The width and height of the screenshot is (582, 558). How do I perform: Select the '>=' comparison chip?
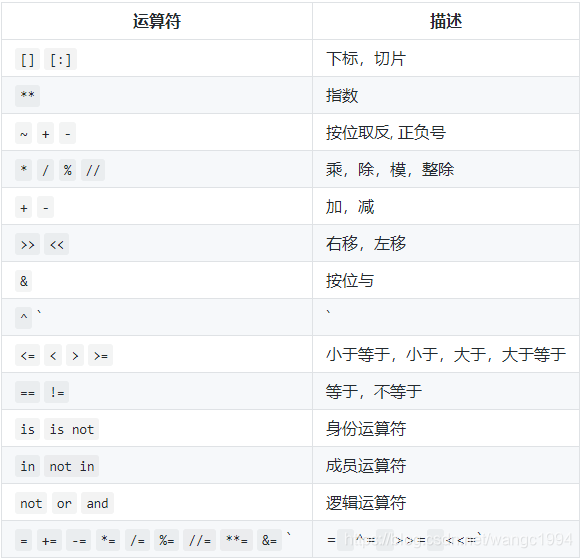(x=101, y=355)
